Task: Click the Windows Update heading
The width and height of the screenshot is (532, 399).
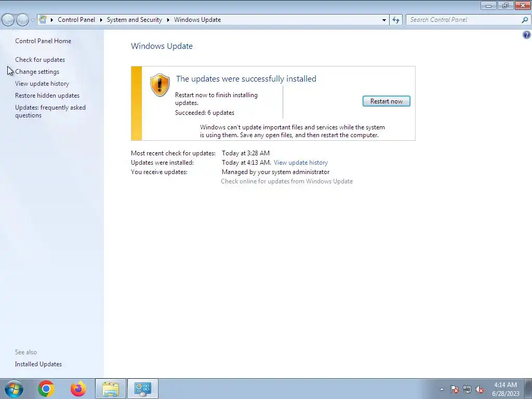Action: 162,46
